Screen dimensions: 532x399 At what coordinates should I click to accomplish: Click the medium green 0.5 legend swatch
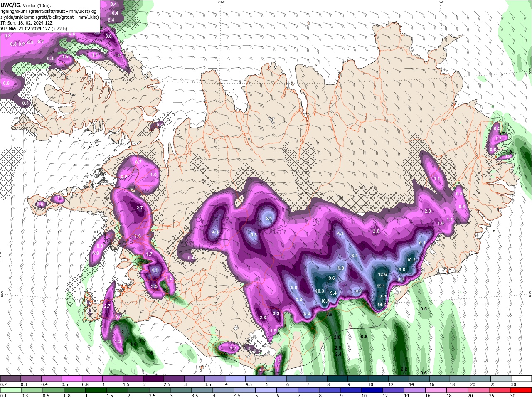point(53,390)
